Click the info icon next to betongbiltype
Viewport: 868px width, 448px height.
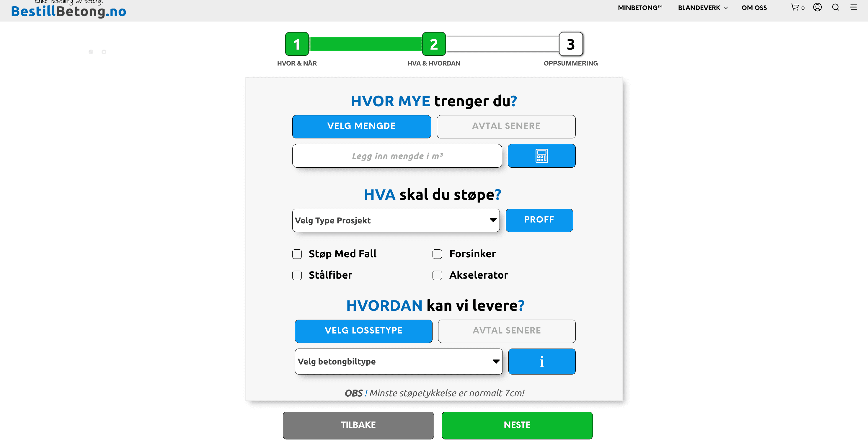541,361
